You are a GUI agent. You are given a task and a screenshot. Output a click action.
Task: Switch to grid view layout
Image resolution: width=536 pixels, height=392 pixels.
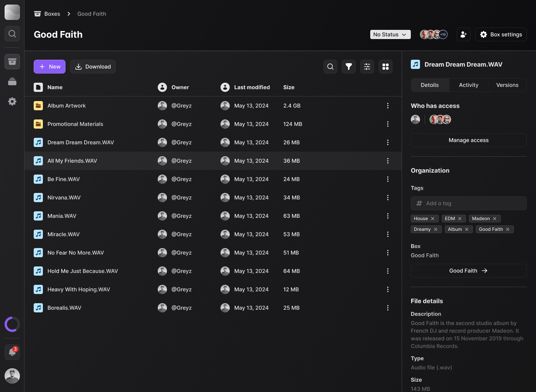point(385,67)
